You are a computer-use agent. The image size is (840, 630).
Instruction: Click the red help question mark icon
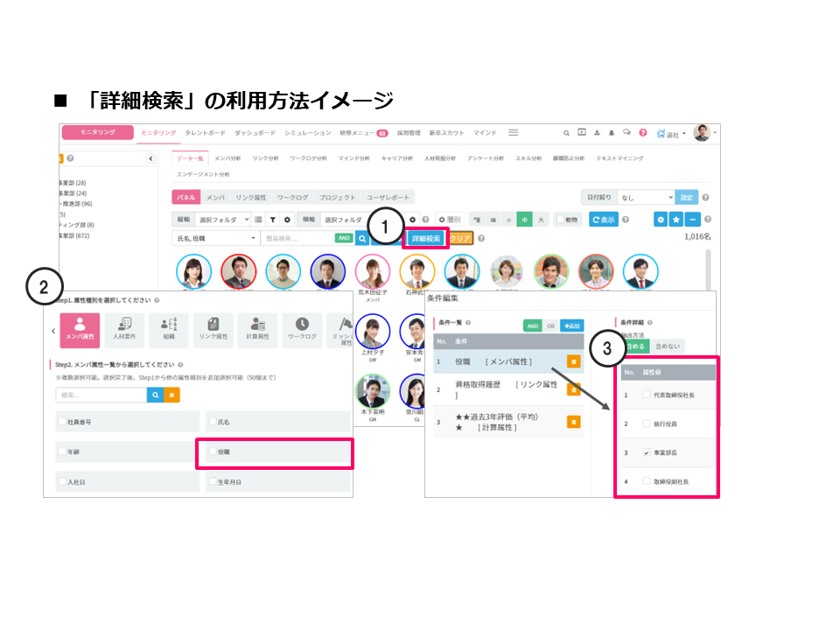(643, 132)
